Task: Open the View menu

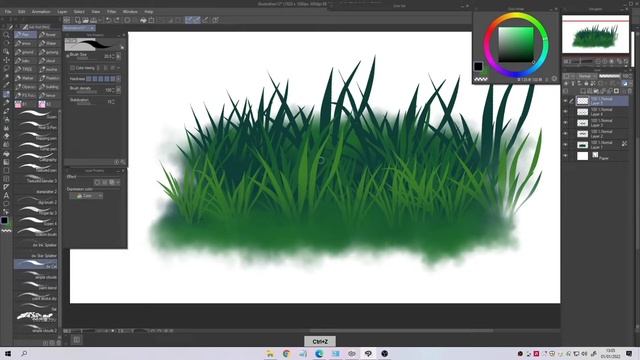Action: click(96, 12)
